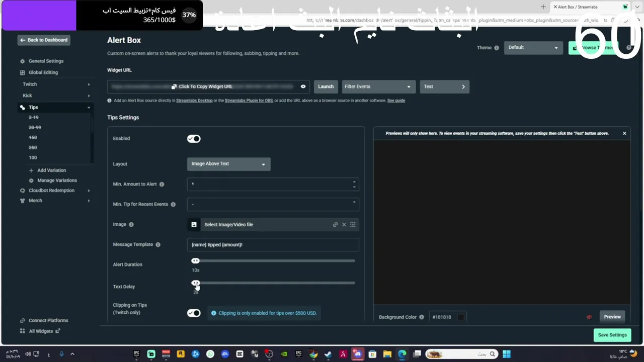644x362 pixels.
Task: Click the remove image X icon
Action: pyautogui.click(x=344, y=225)
